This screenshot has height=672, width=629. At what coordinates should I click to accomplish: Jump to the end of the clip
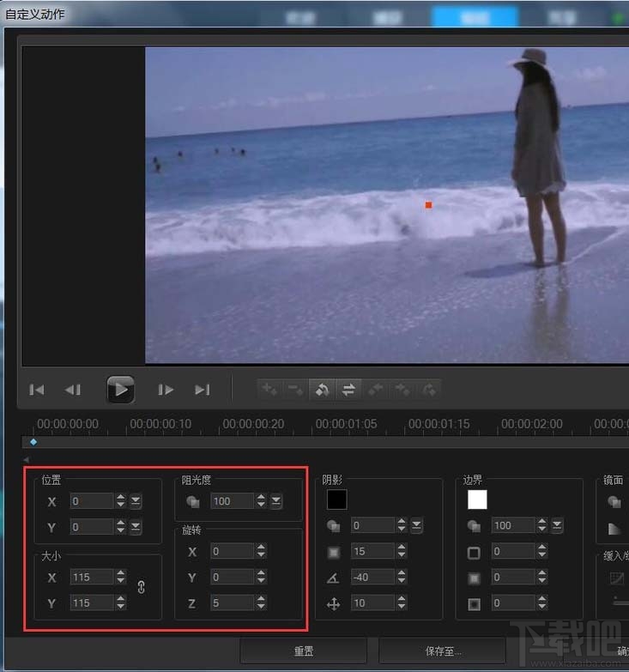tap(203, 390)
